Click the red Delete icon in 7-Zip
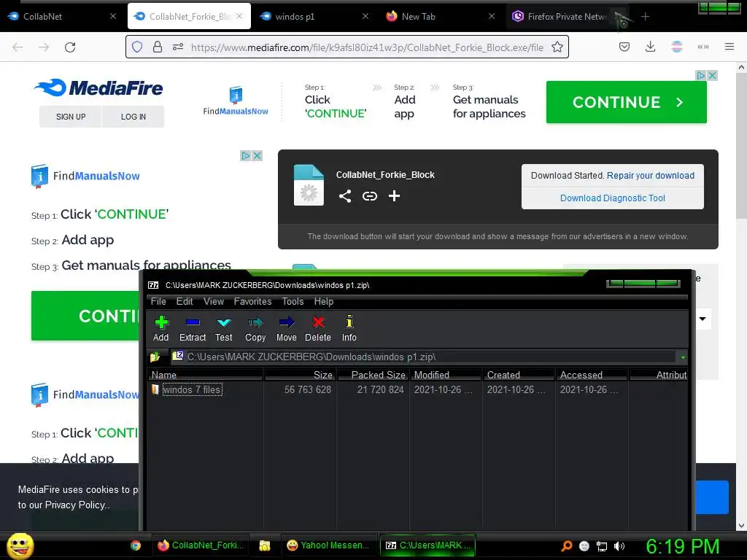The width and height of the screenshot is (747, 560). pyautogui.click(x=318, y=329)
